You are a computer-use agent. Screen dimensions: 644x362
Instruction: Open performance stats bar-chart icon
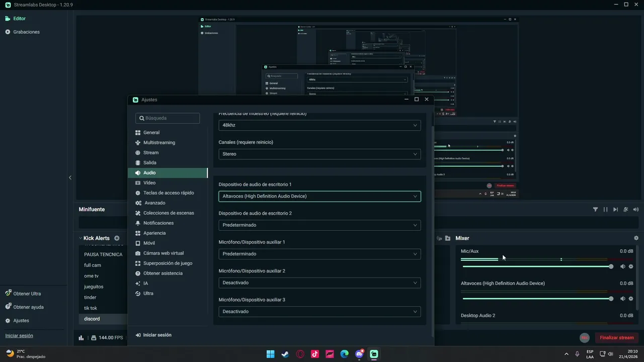[82, 338]
